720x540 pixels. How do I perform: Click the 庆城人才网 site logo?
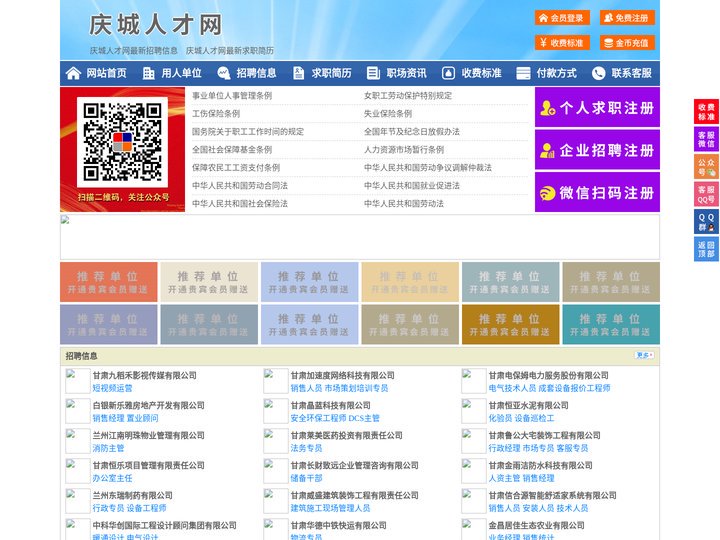click(x=156, y=25)
